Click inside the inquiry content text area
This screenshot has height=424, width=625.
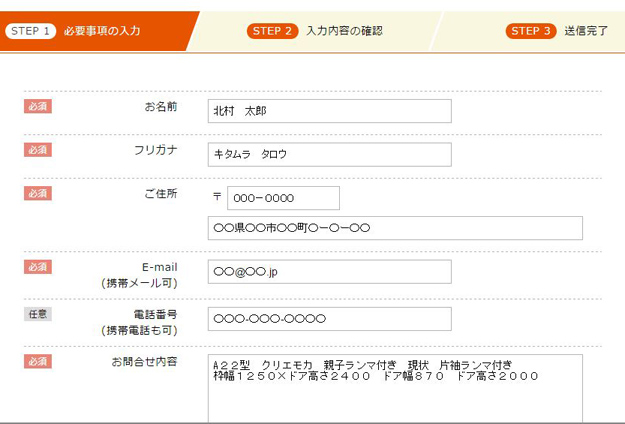tap(395, 395)
